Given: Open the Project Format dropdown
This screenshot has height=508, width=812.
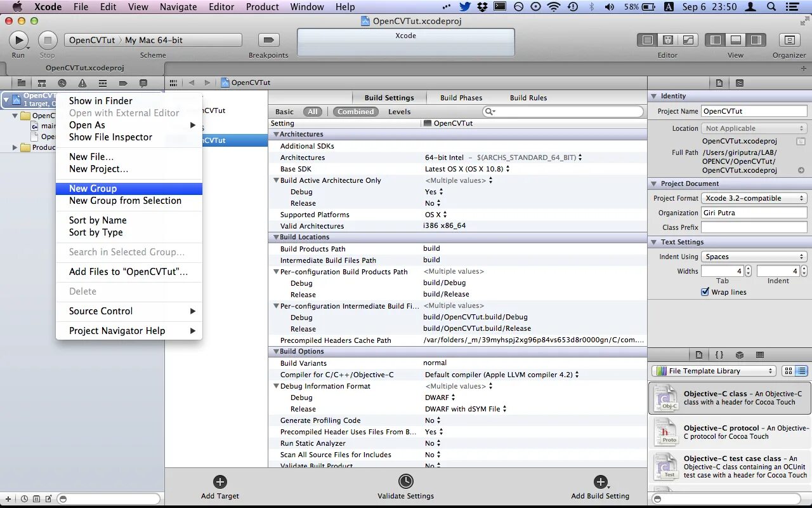Looking at the screenshot, I should click(x=754, y=198).
